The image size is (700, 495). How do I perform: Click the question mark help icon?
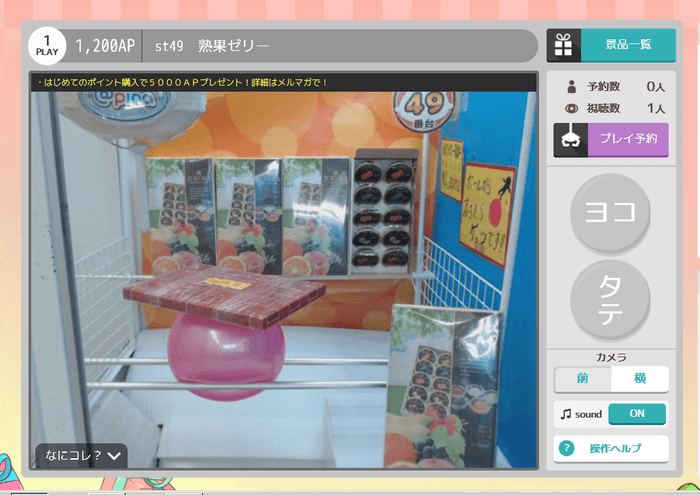pos(566,448)
